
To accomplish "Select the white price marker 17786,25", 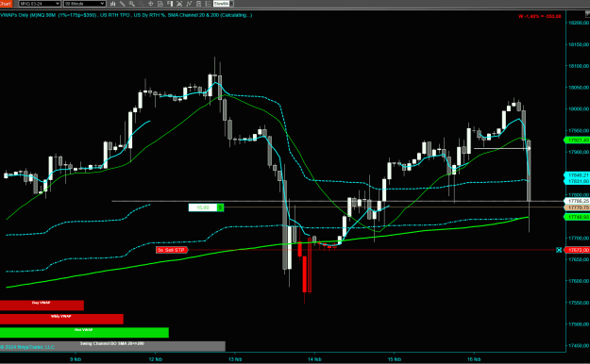I will tap(578, 201).
